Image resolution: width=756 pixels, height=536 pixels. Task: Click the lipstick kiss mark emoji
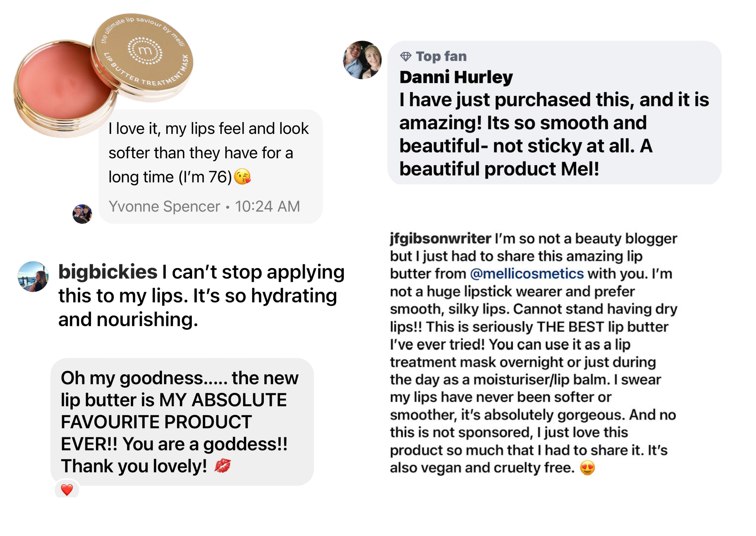pyautogui.click(x=223, y=466)
